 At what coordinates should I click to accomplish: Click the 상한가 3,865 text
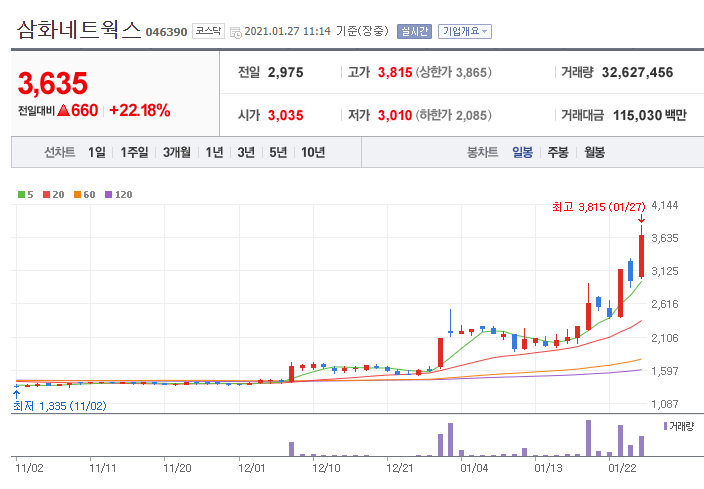(453, 72)
